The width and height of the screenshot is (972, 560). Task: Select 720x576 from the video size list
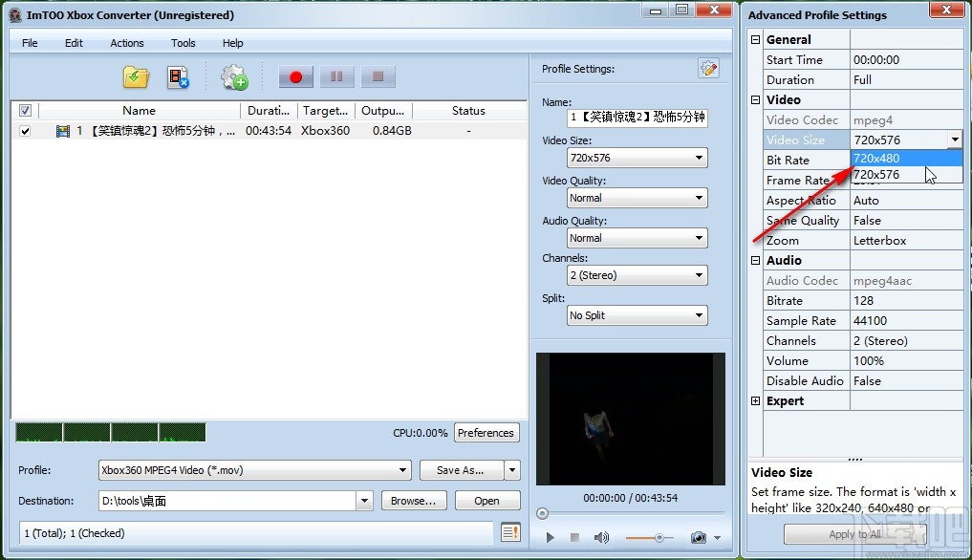(906, 174)
